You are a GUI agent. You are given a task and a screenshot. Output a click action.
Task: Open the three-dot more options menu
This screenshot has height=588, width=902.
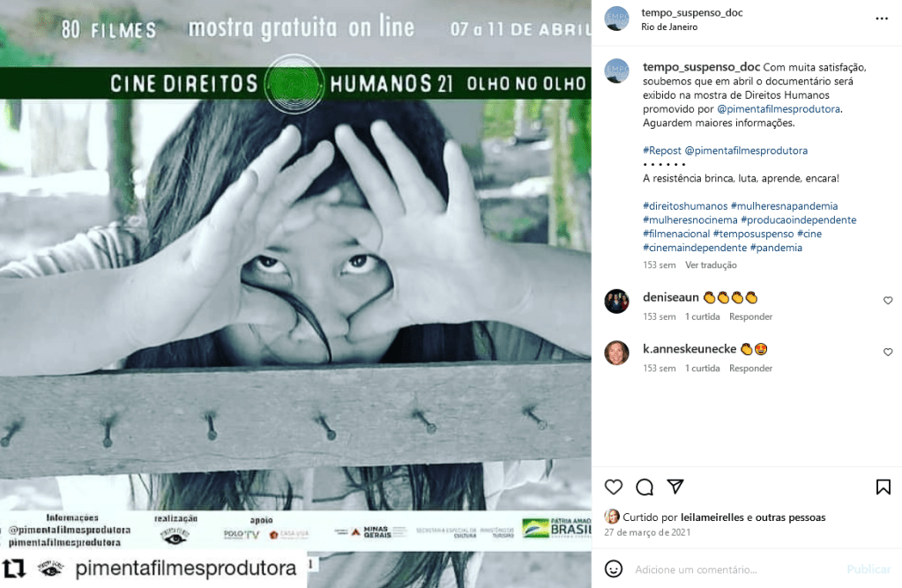(x=882, y=19)
